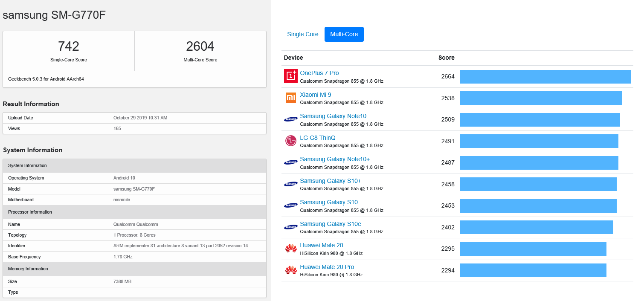Click the Result Information heading

pos(31,104)
